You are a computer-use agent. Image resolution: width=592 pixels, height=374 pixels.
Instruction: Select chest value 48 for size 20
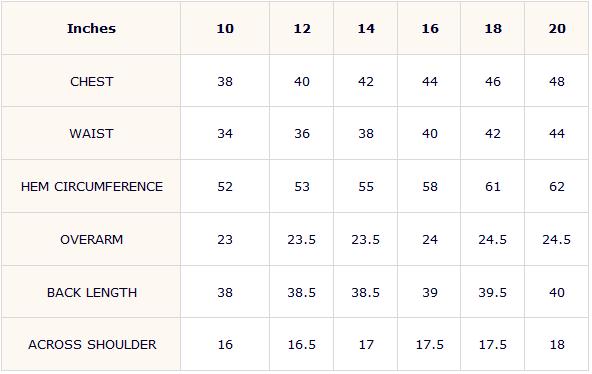(x=557, y=82)
